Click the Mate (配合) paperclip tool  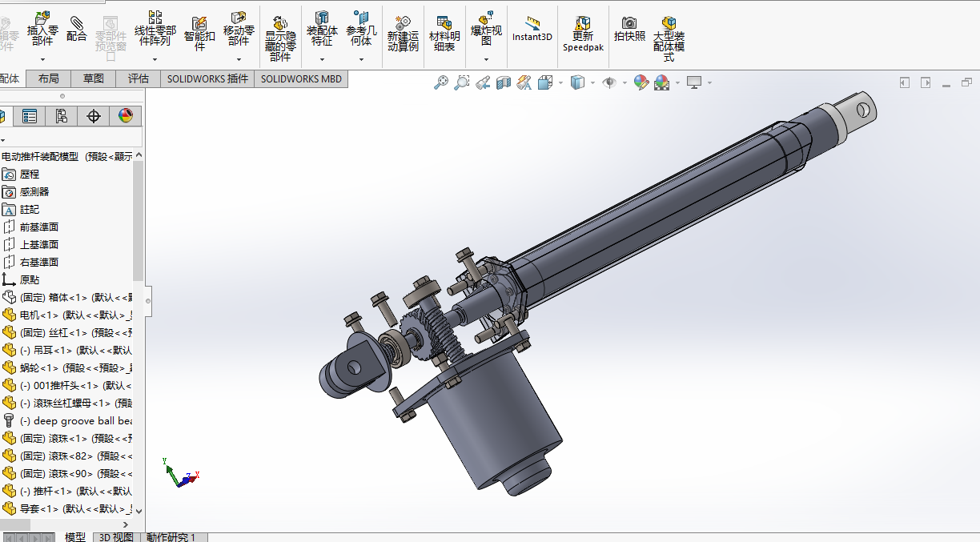[77, 29]
